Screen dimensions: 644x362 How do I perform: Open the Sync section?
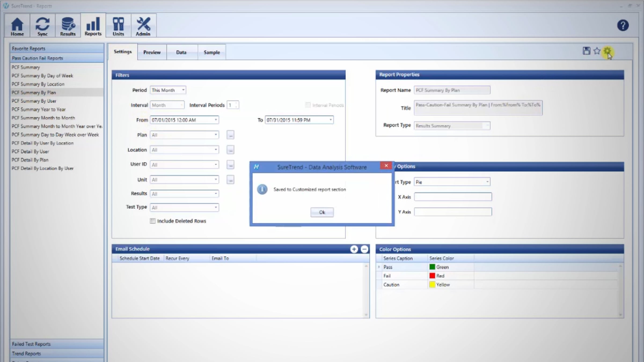click(x=42, y=26)
